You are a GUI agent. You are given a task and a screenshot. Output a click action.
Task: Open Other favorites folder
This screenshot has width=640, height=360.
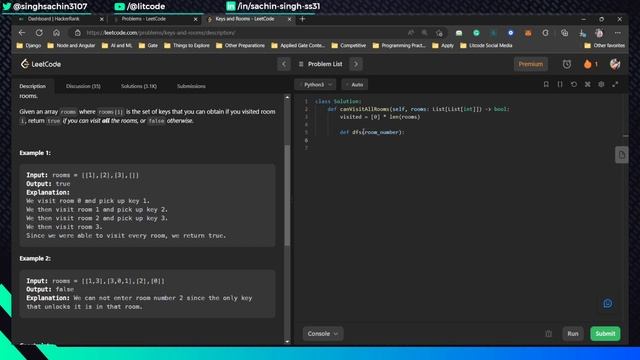click(604, 45)
